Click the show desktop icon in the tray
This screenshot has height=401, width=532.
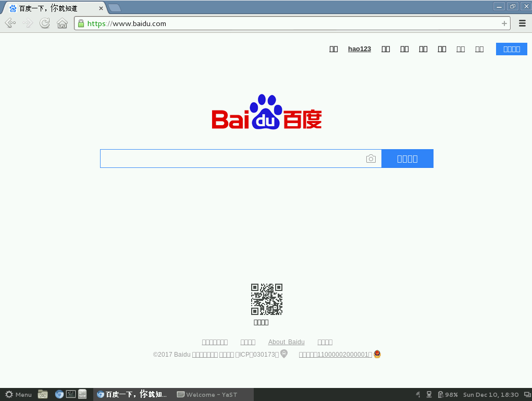(x=527, y=395)
